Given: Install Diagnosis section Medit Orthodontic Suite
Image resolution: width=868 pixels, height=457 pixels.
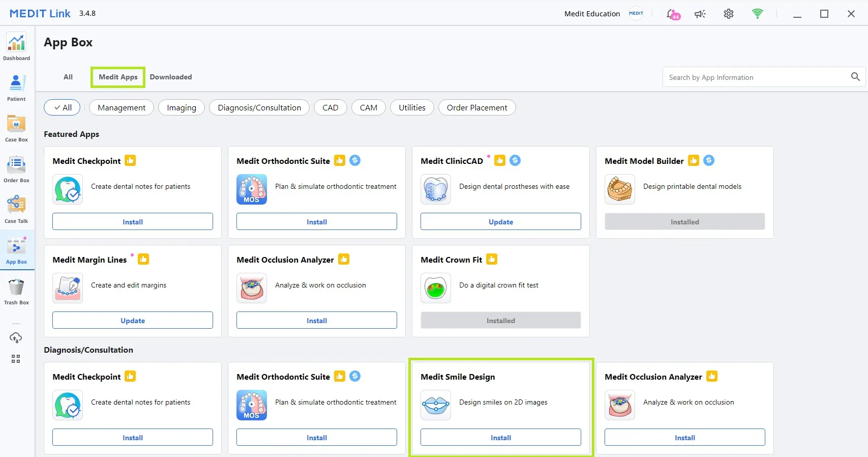Looking at the screenshot, I should coord(317,437).
